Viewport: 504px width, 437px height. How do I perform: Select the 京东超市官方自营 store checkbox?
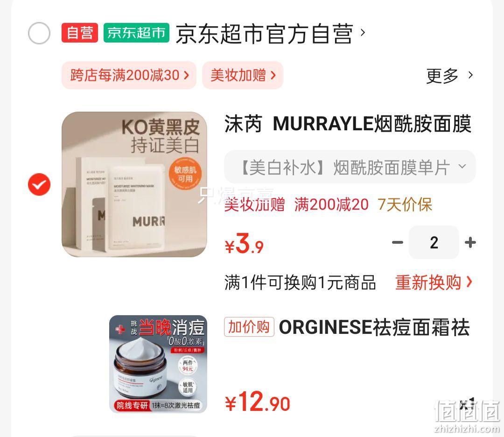point(39,33)
